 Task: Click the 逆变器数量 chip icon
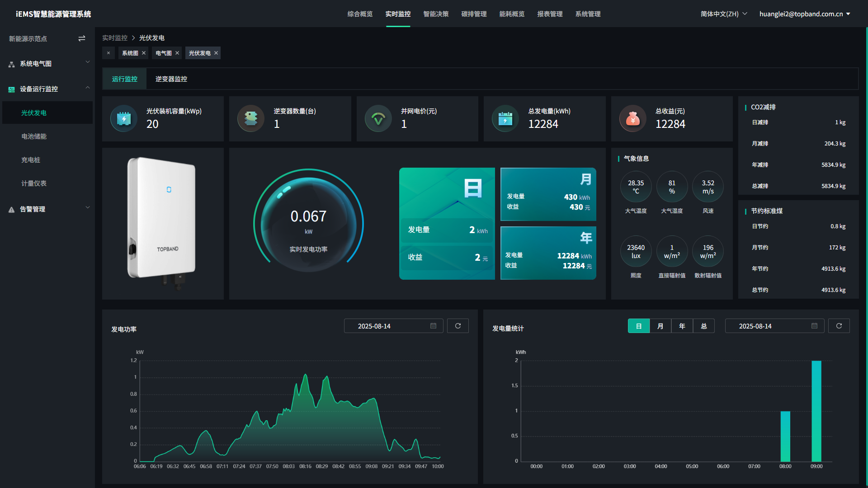251,118
